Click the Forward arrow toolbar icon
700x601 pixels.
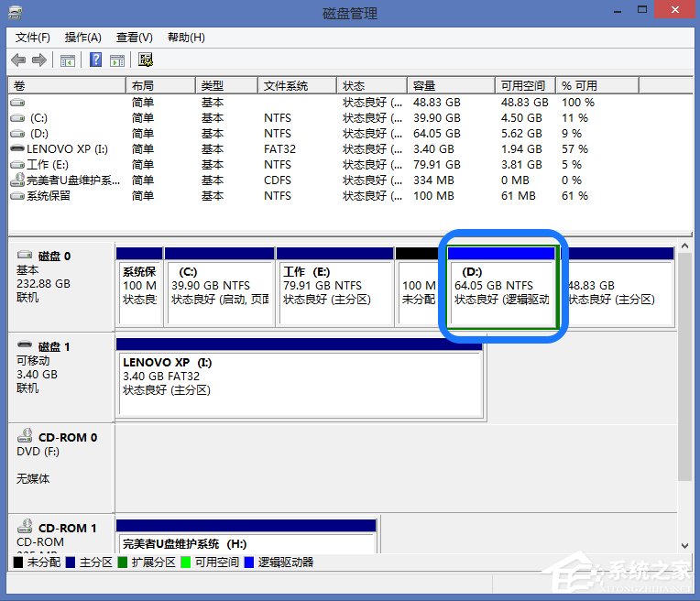39,60
